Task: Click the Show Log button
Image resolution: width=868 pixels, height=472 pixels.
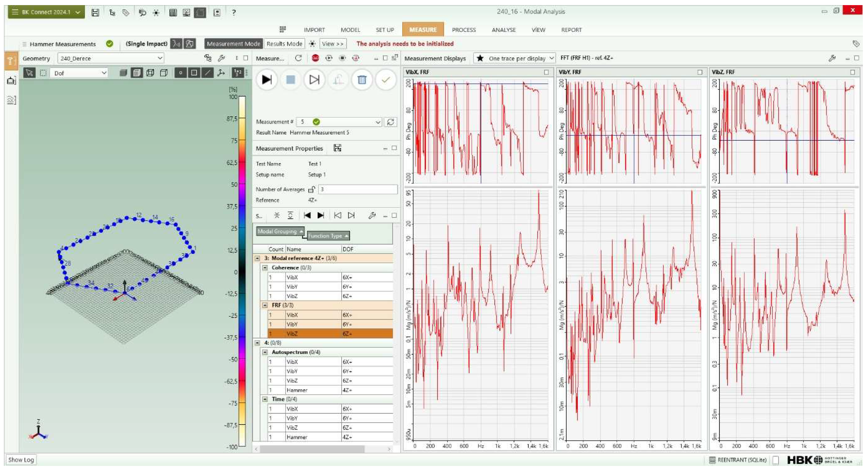Action: (x=21, y=460)
